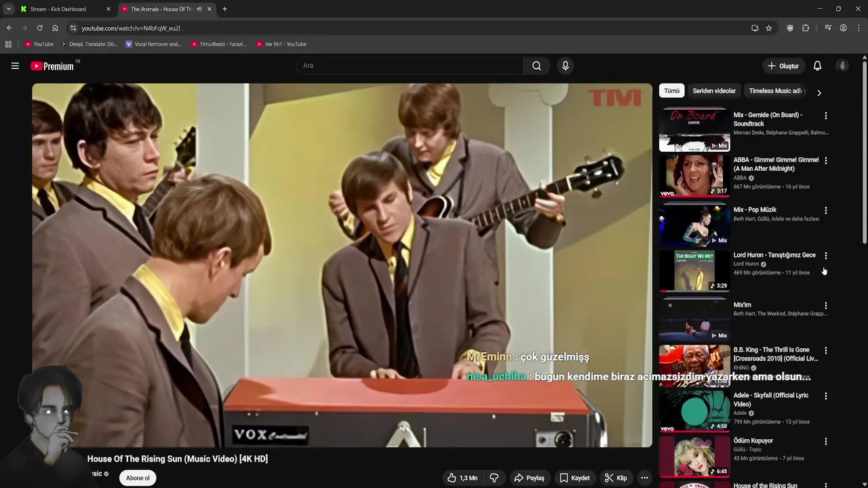Save video with Kaydet button
This screenshot has height=488, width=868.
click(574, 478)
